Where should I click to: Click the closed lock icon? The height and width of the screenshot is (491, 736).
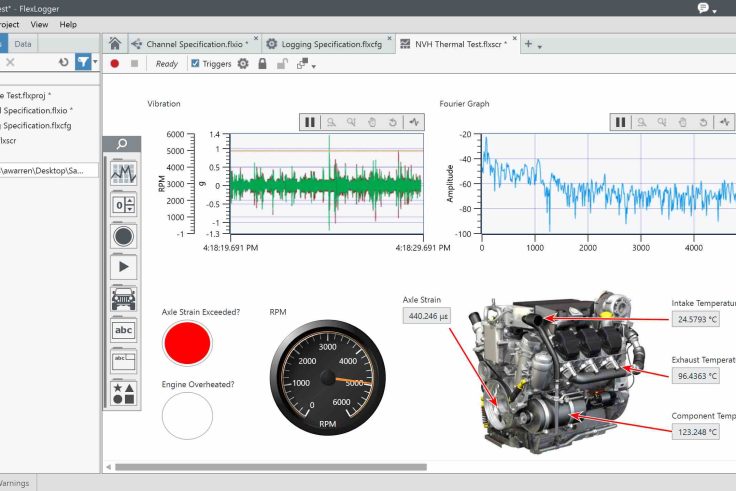point(262,63)
